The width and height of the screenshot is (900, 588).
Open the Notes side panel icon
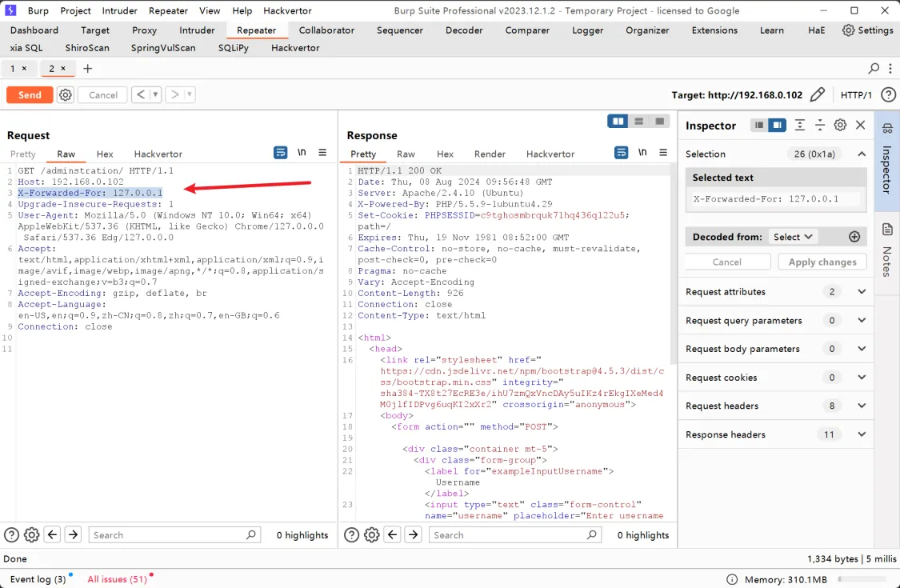887,230
